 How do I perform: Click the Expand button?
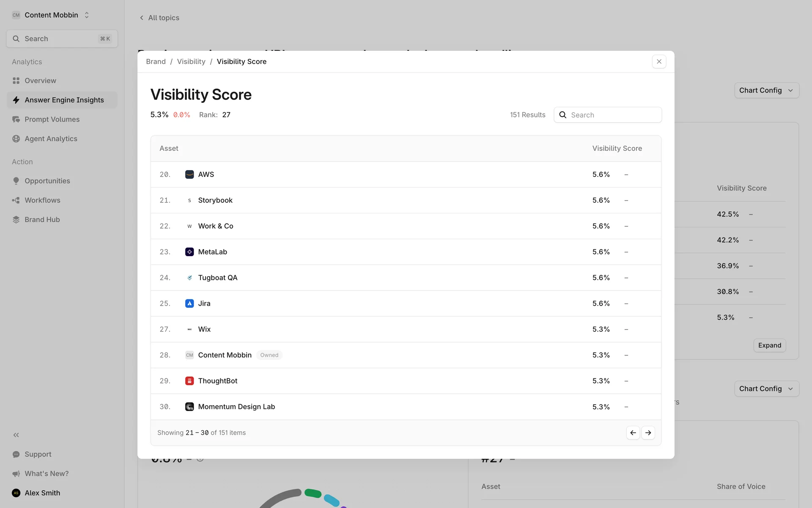pos(769,345)
